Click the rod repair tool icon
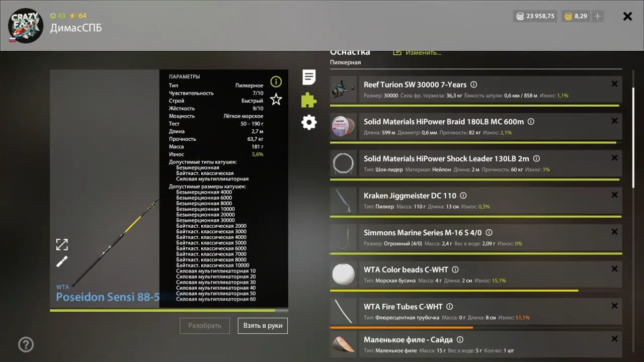Viewport: 644px width, 362px height. click(62, 262)
